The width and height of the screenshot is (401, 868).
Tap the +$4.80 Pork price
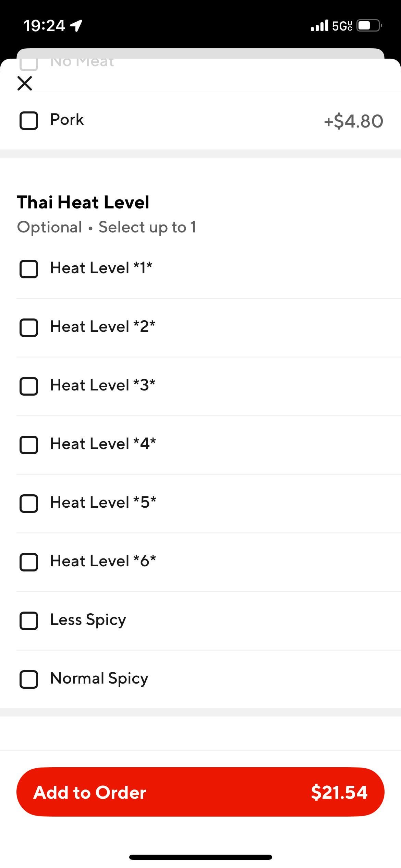(x=353, y=121)
